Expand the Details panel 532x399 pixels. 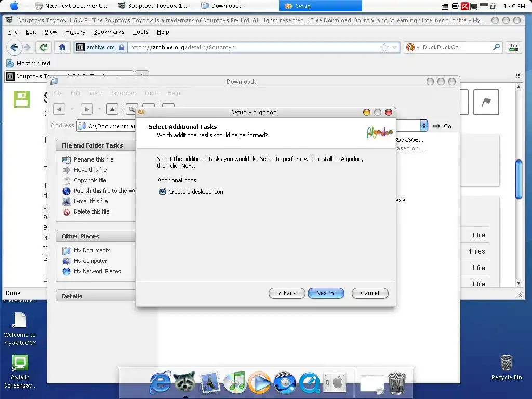pyautogui.click(x=96, y=296)
